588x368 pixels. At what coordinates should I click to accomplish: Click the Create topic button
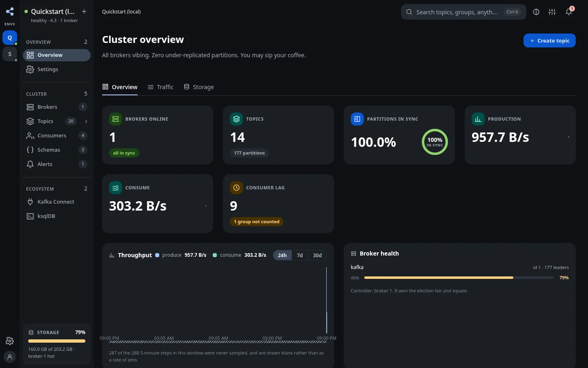(x=550, y=40)
